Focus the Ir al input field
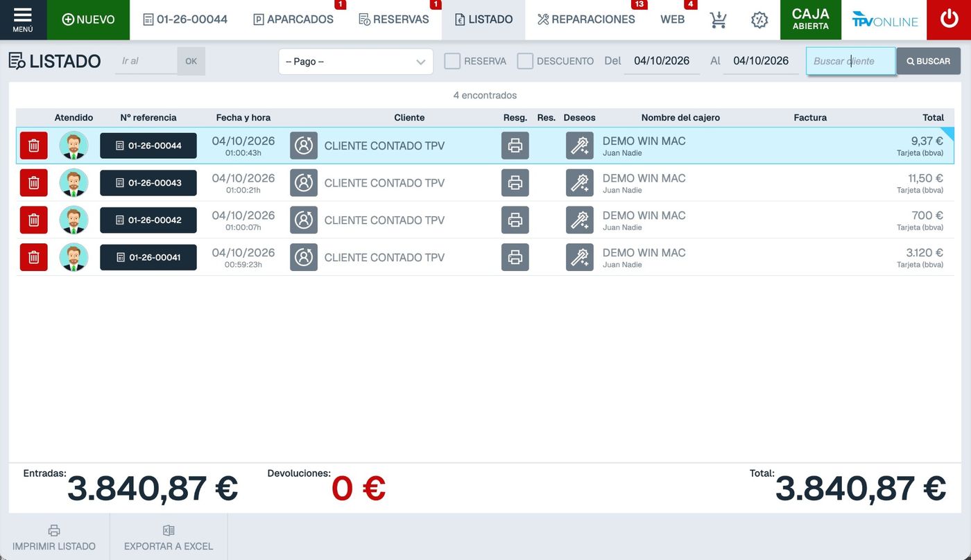The width and height of the screenshot is (971, 560). click(146, 61)
